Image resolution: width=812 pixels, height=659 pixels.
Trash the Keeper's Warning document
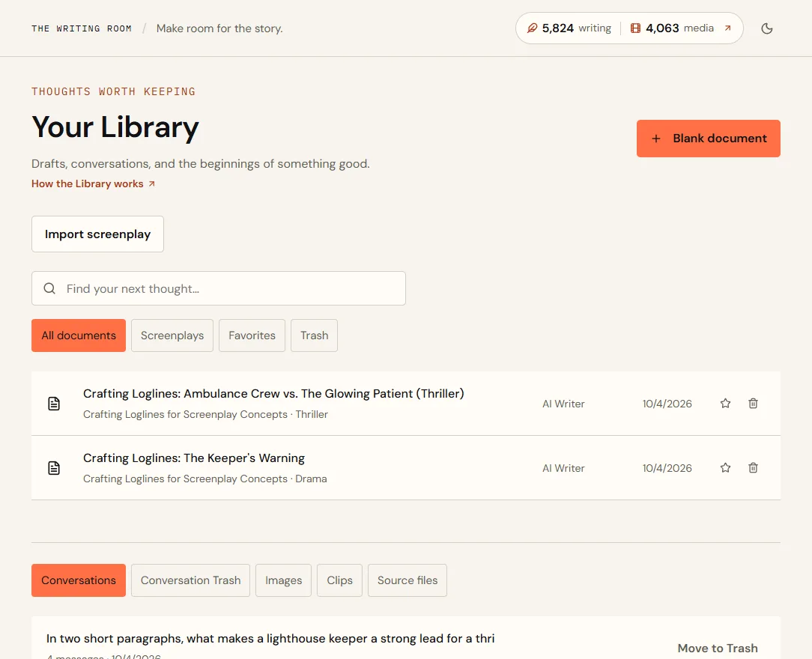(753, 468)
